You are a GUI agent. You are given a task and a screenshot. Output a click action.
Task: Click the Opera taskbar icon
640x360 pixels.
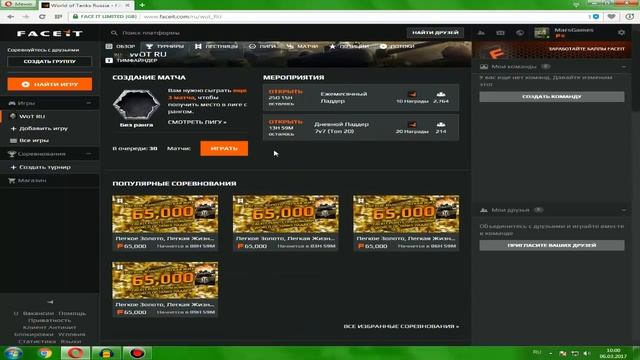(x=76, y=353)
